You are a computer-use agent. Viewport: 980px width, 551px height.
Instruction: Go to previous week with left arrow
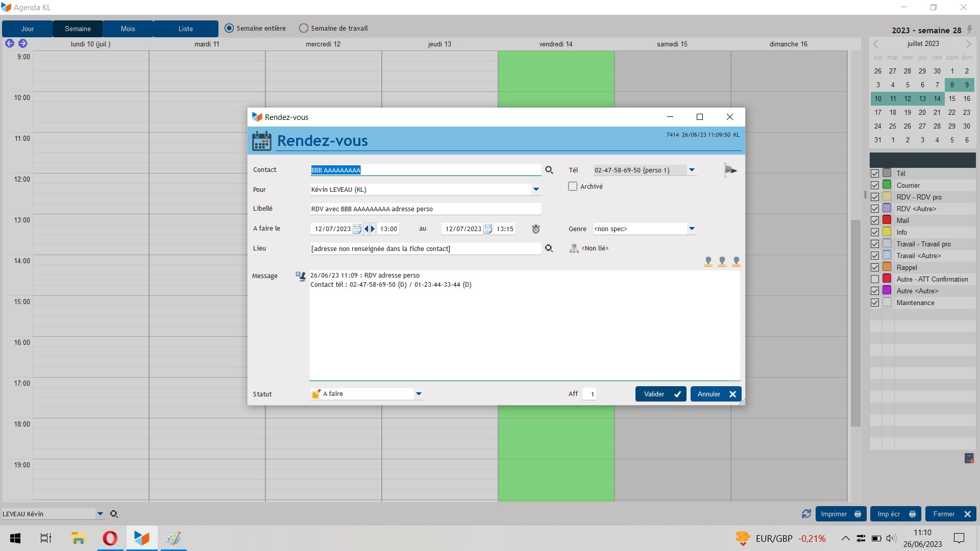coord(10,43)
